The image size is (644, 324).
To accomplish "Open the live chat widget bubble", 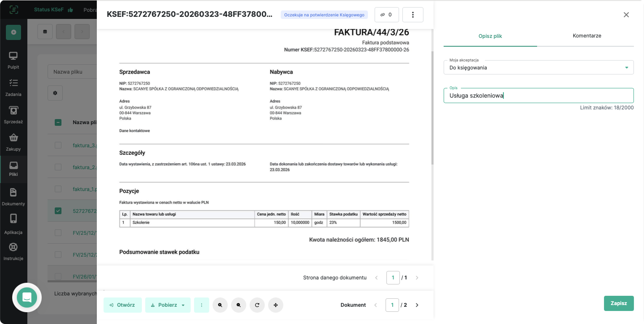I will pos(27,297).
